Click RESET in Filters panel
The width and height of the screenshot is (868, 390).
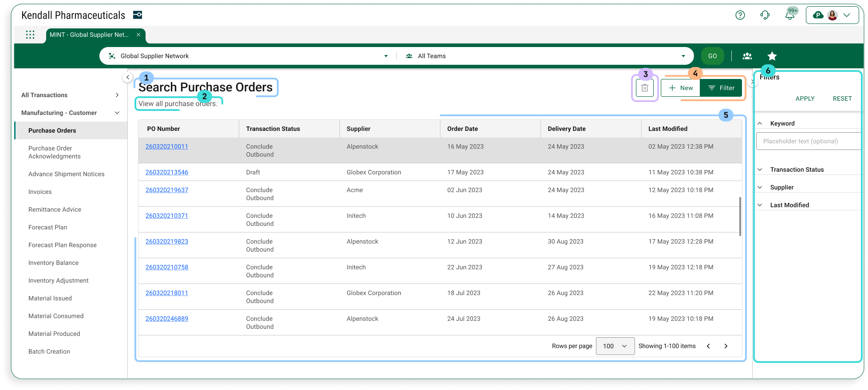[x=842, y=98]
